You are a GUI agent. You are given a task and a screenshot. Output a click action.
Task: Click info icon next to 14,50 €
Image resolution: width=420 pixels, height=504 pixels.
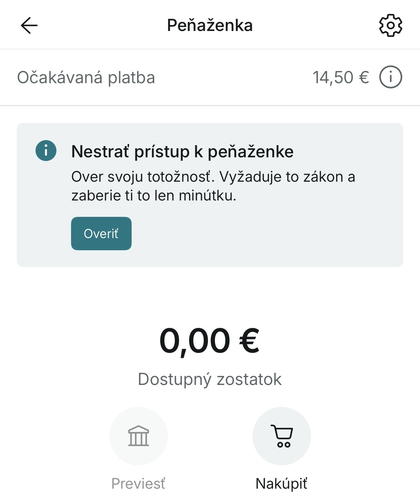[x=390, y=77]
